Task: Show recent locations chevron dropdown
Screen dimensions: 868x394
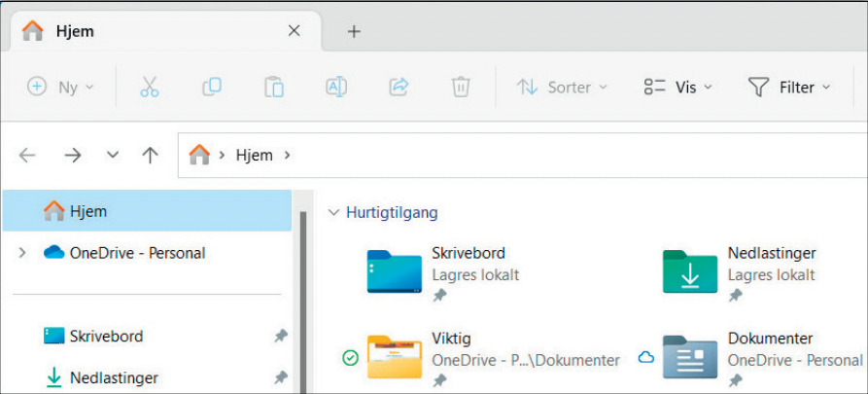Action: tap(113, 155)
